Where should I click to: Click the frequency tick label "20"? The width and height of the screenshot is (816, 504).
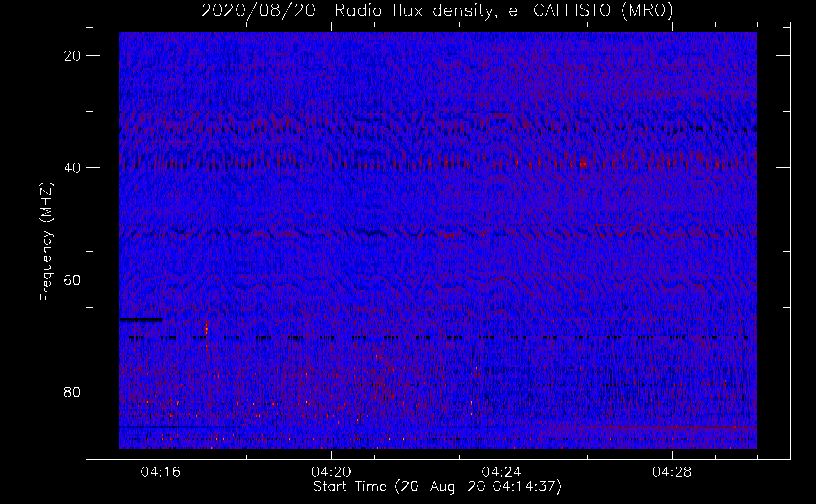[x=73, y=55]
